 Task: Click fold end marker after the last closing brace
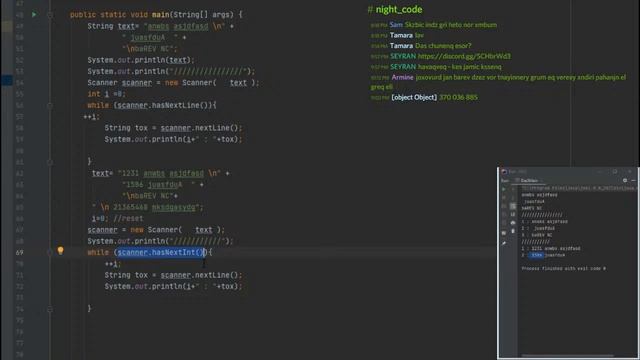point(50,309)
